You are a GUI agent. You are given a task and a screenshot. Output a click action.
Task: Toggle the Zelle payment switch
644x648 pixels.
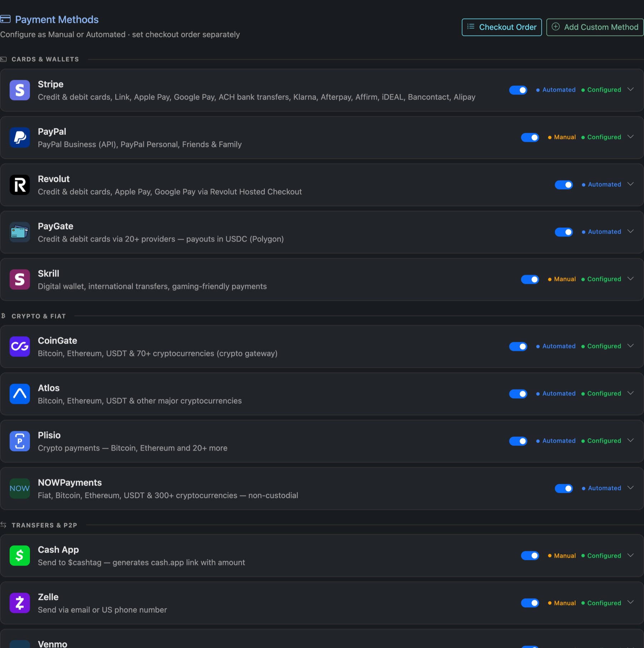530,603
